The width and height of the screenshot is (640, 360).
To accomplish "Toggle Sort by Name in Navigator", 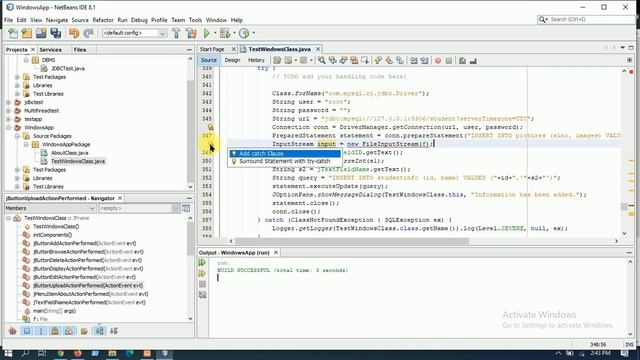I will pyautogui.click(x=100, y=331).
